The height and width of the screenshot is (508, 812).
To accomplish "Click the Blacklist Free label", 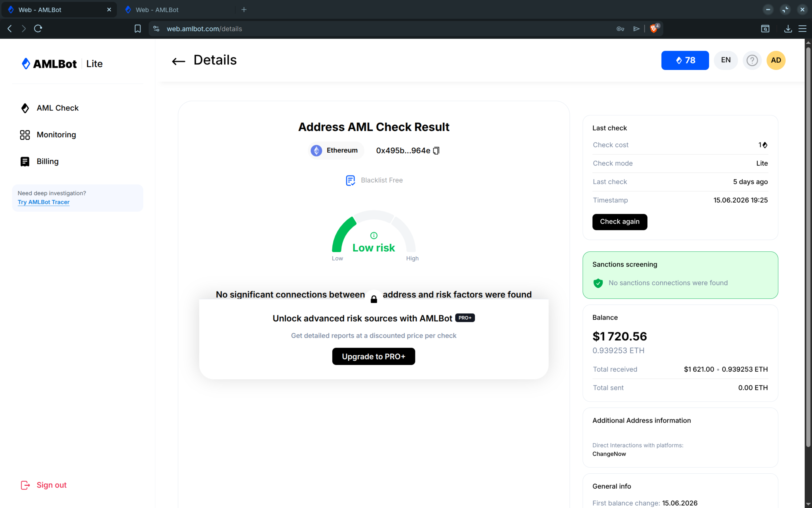I will click(x=381, y=180).
